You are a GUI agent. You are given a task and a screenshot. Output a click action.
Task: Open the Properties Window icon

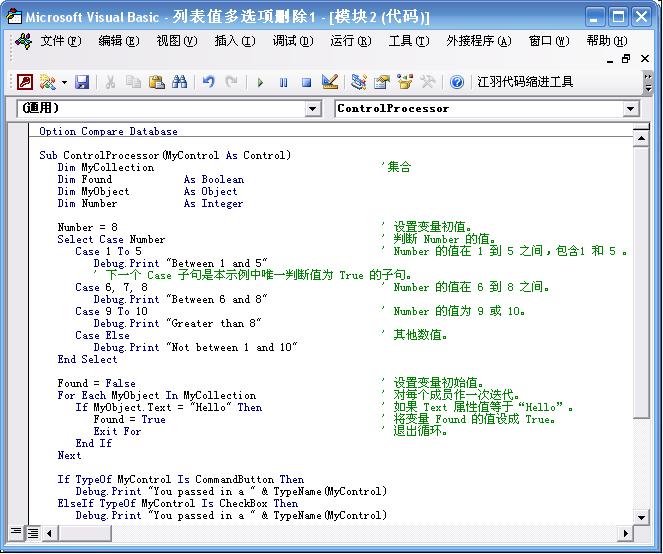(x=382, y=82)
